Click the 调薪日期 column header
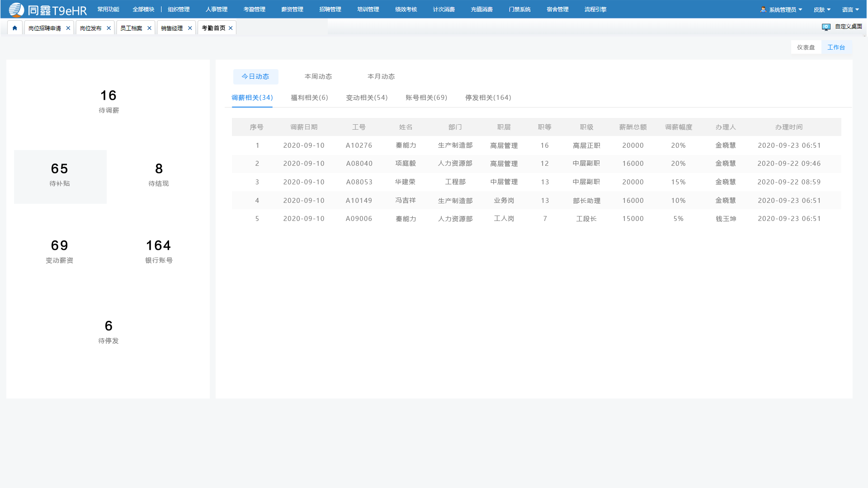 pos(304,127)
